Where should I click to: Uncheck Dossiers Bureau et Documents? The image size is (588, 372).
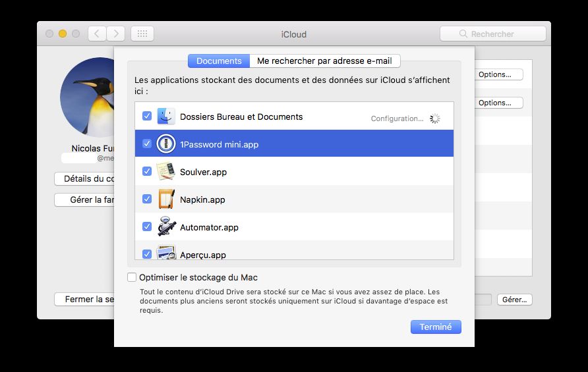pos(147,116)
